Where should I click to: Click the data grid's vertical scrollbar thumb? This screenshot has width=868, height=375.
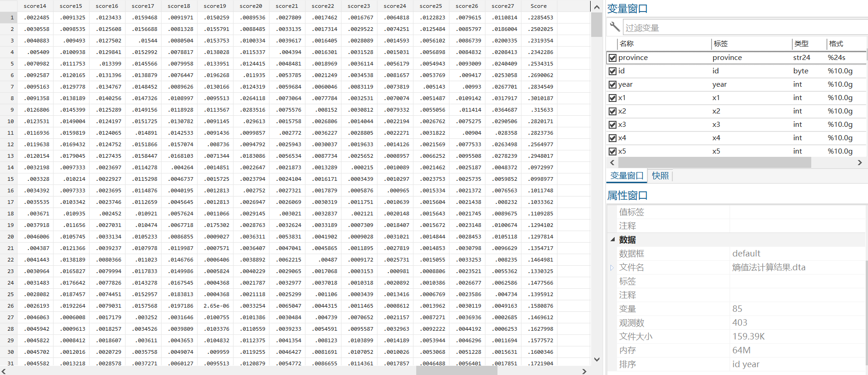coord(597,25)
